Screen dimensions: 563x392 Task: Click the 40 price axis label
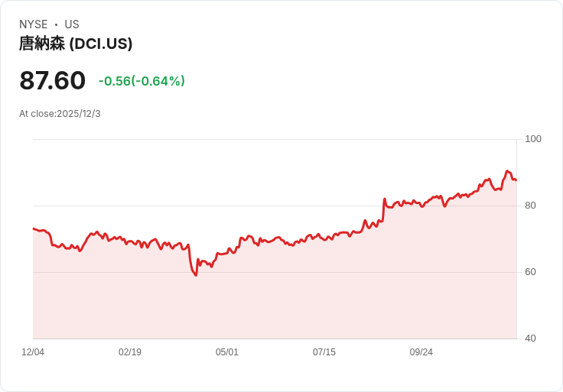click(x=530, y=339)
